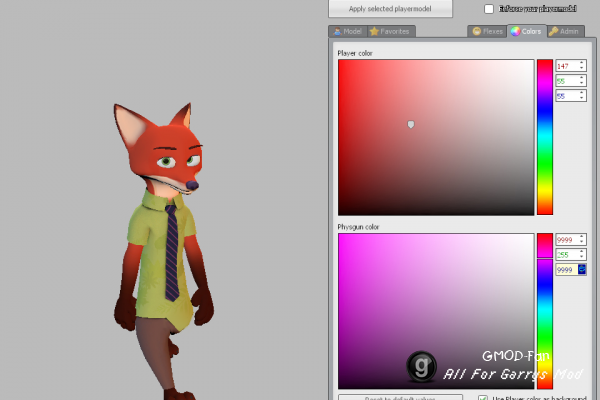Adjust the Physgun green value stepper

582,255
